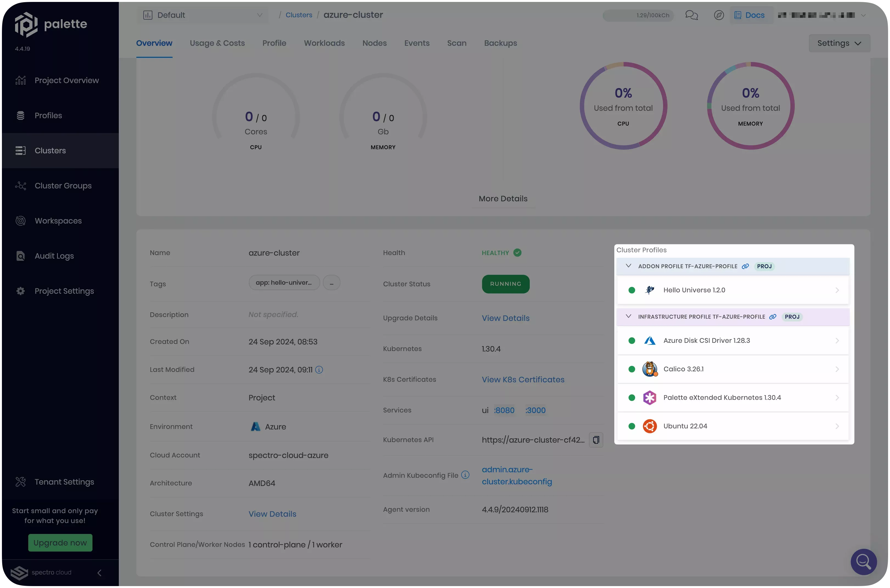This screenshot has height=588, width=890.
Task: Select the Usage & Costs tab
Action: pos(217,43)
